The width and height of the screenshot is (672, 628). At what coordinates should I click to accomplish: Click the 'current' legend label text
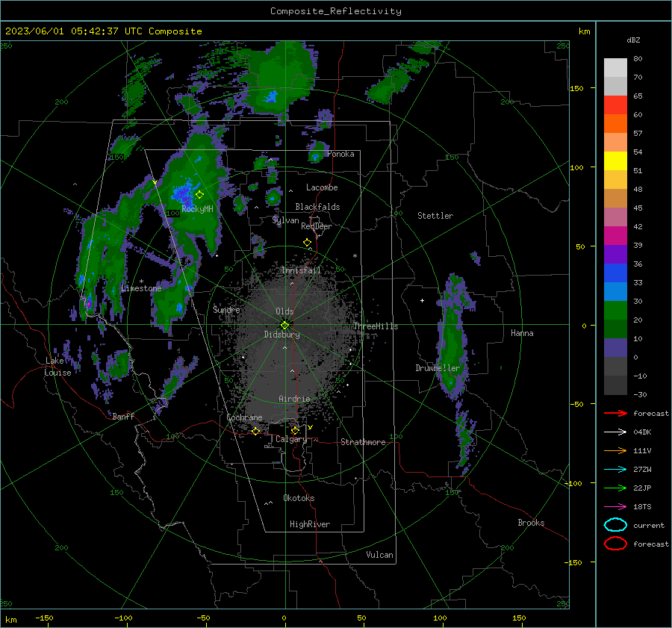(x=649, y=525)
